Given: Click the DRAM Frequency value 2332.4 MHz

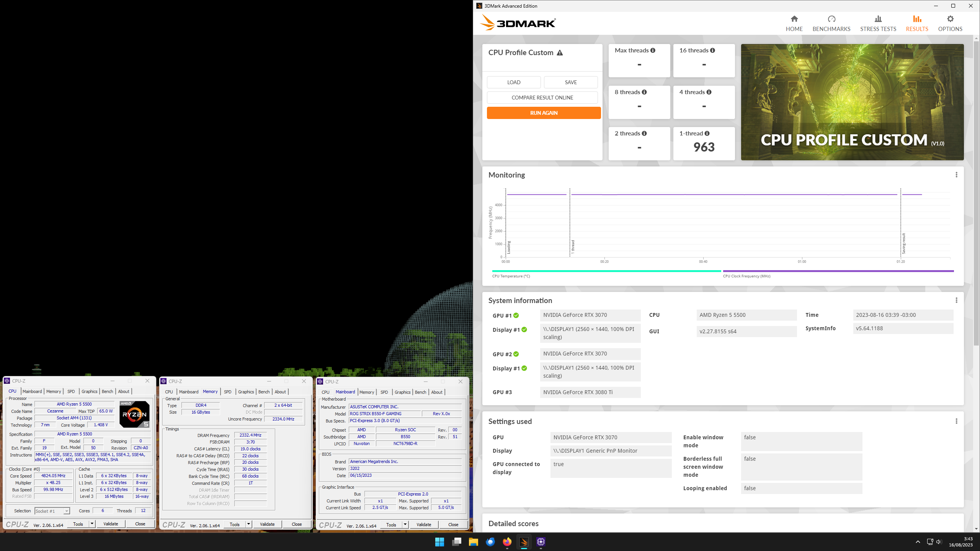Looking at the screenshot, I should tap(250, 435).
